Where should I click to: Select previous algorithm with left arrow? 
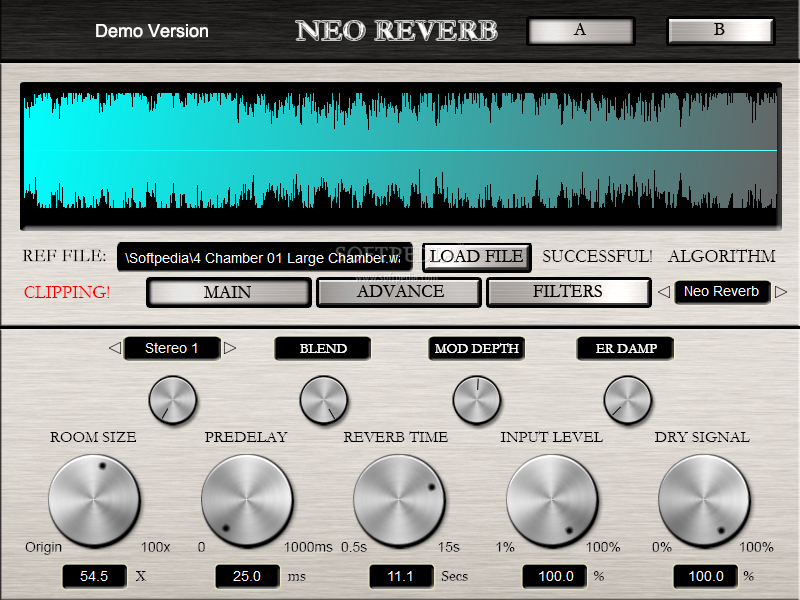[x=663, y=292]
